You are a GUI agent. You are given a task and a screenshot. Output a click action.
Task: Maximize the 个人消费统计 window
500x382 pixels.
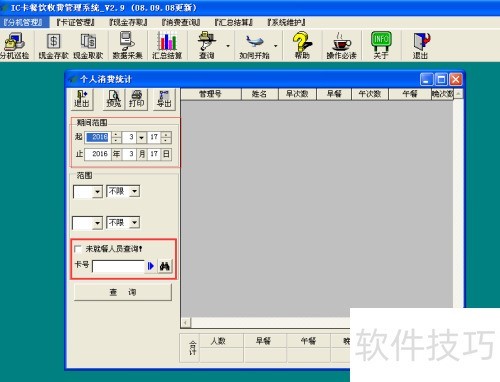[x=441, y=79]
